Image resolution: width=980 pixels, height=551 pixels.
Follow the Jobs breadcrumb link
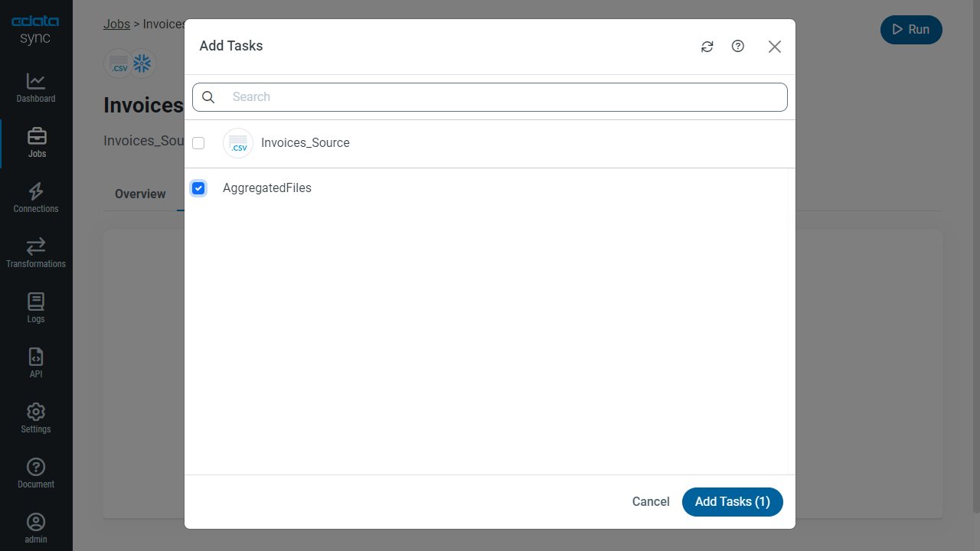point(116,24)
